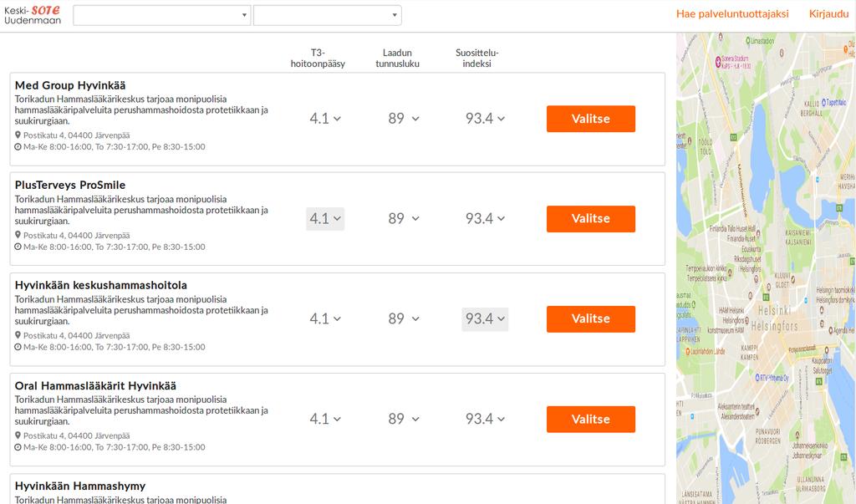Expand the 4.1 value for Hyvinkään keskushammashoitola

pyautogui.click(x=325, y=319)
